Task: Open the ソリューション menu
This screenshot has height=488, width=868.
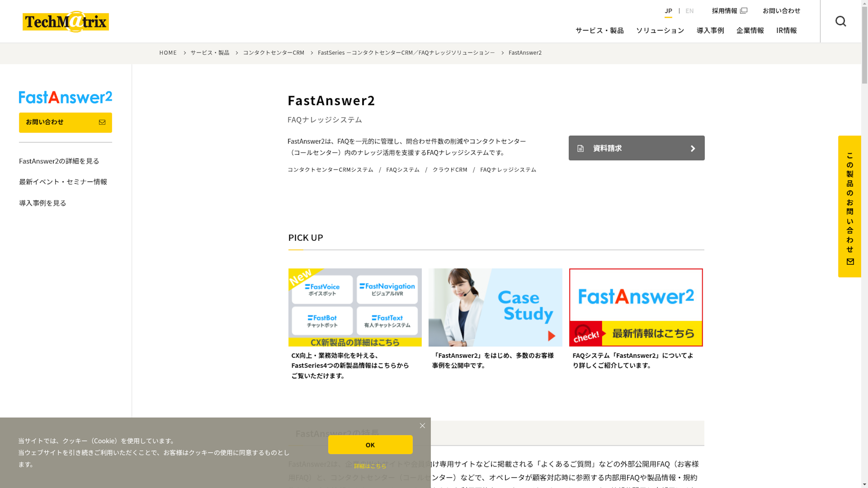Action: point(660,30)
